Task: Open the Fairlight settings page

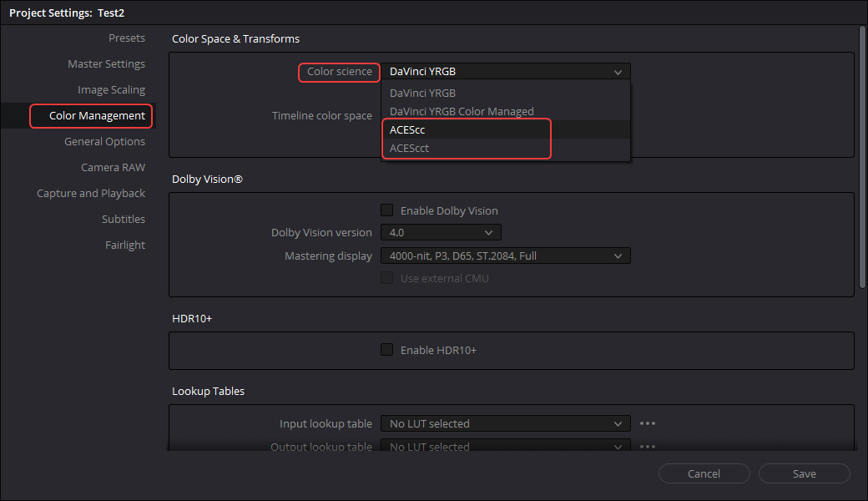Action: 124,245
